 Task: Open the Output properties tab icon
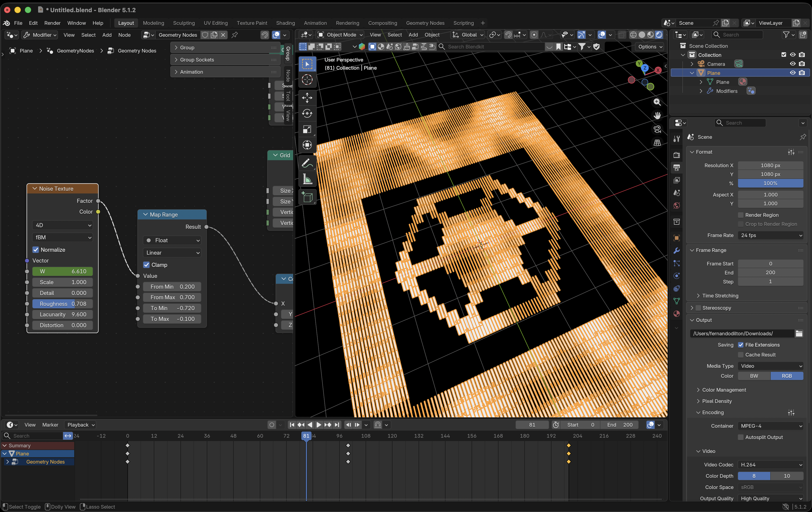coord(676,167)
